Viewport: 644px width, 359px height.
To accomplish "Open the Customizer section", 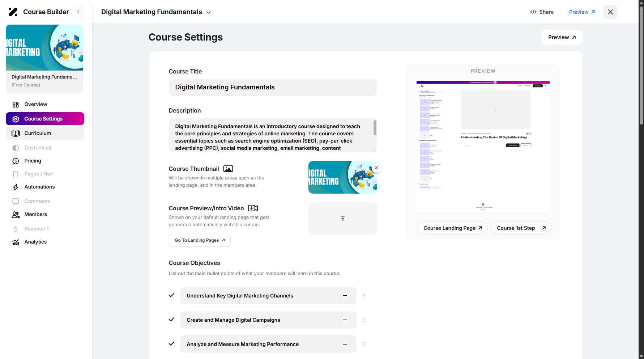I will tap(45, 148).
